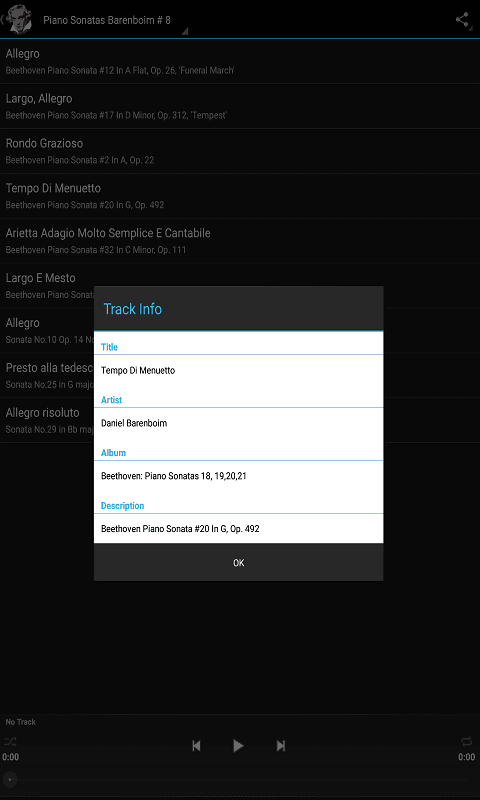The width and height of the screenshot is (480, 800).
Task: Select the first Allegro Funeral March track
Action: (x=240, y=61)
